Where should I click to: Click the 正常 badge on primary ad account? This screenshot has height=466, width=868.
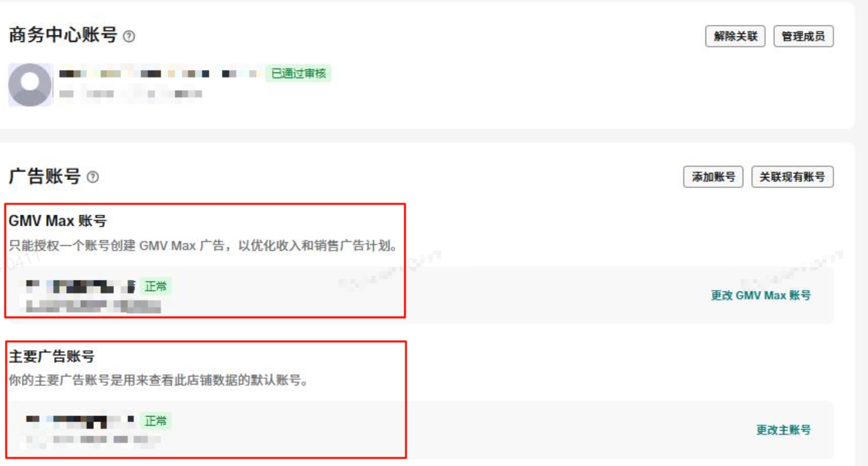coord(156,420)
